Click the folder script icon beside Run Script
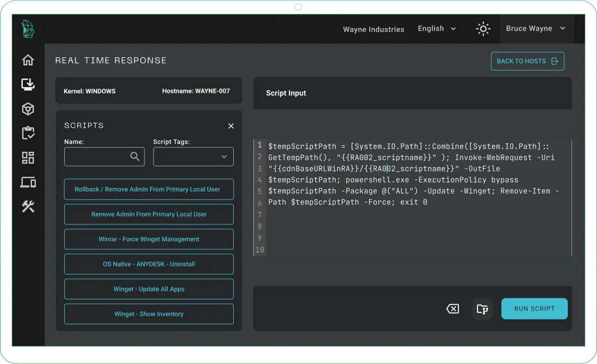This screenshot has height=364, width=597. [482, 309]
